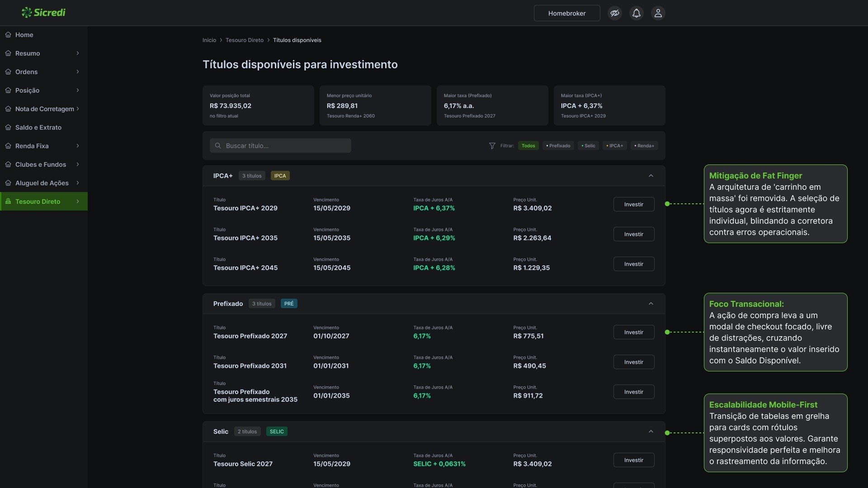Image resolution: width=868 pixels, height=488 pixels.
Task: Filter titles by Todos
Action: click(528, 146)
